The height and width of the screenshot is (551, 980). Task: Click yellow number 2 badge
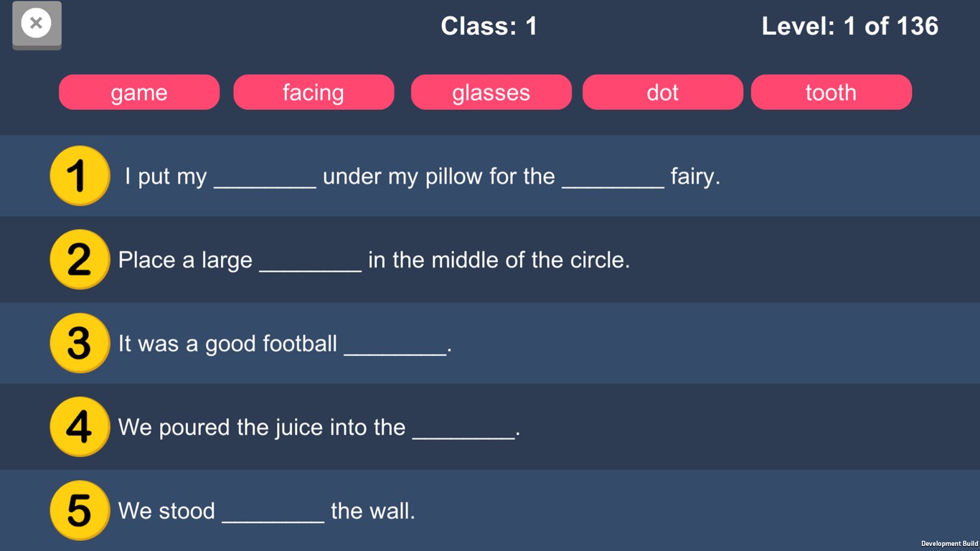(x=79, y=259)
